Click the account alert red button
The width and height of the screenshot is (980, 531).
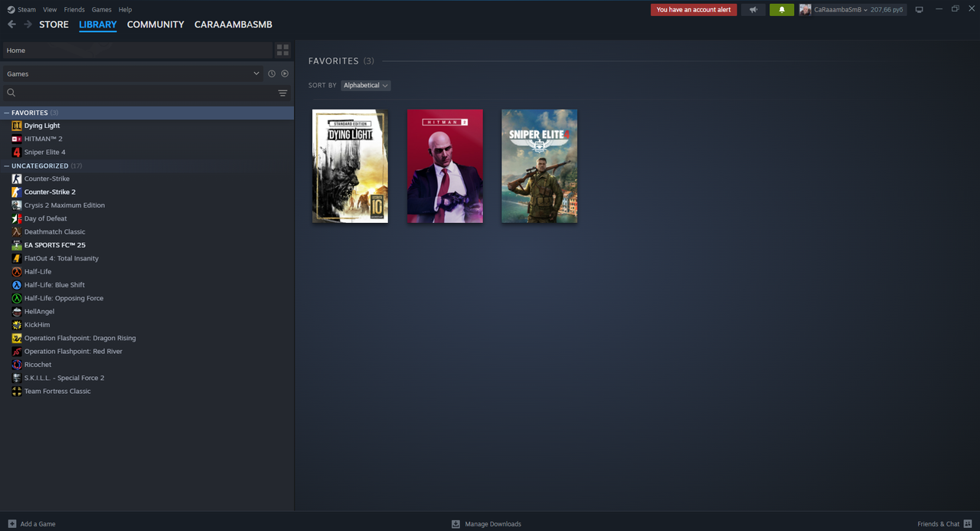(x=694, y=10)
